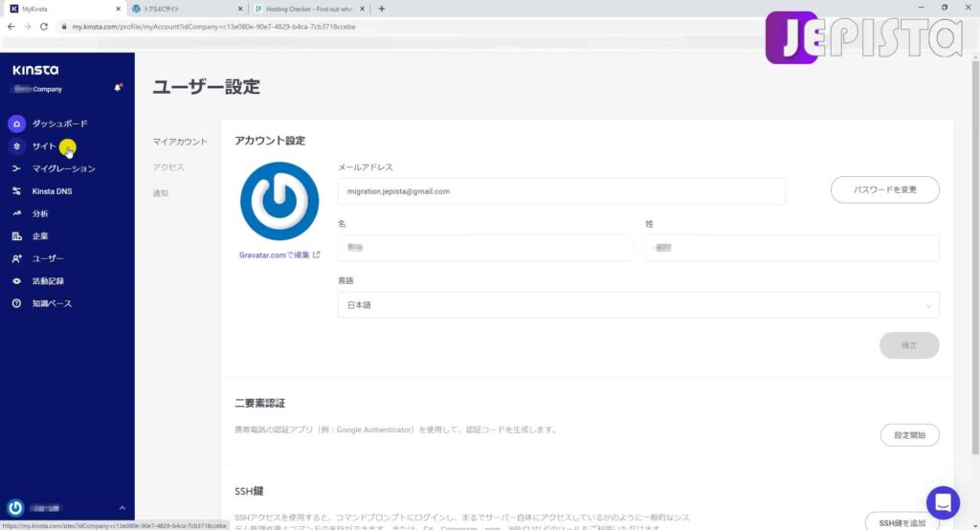980x530 pixels.
Task: Click the page vertical scrollbar
Action: pyautogui.click(x=975, y=256)
